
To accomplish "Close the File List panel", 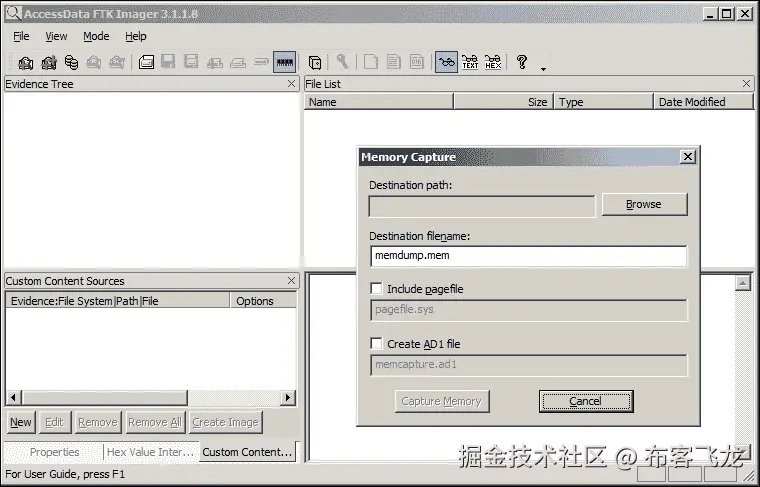I will pyautogui.click(x=746, y=84).
